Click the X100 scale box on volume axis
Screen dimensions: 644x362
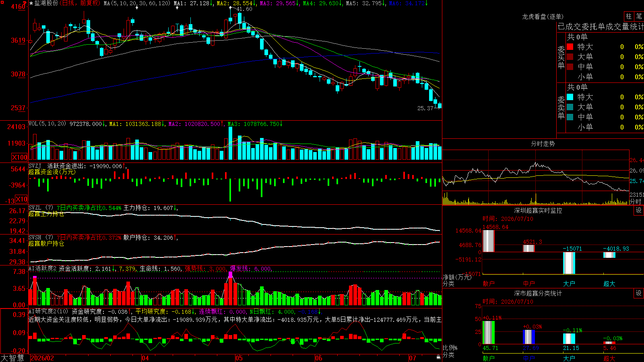pos(19,157)
